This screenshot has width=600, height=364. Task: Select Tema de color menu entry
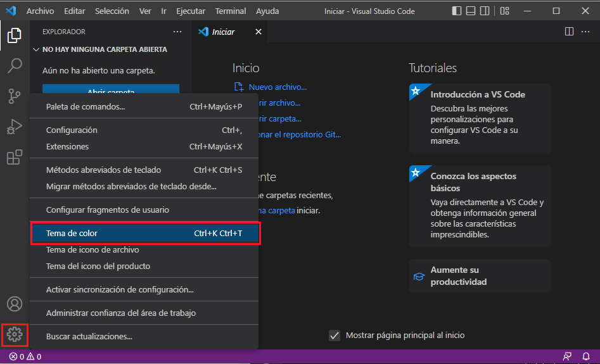pyautogui.click(x=146, y=233)
